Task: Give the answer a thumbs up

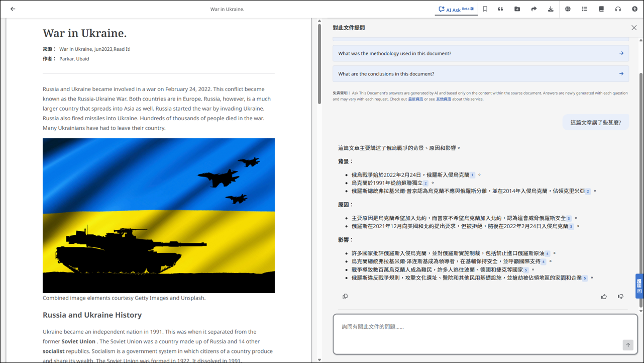Action: point(604,297)
